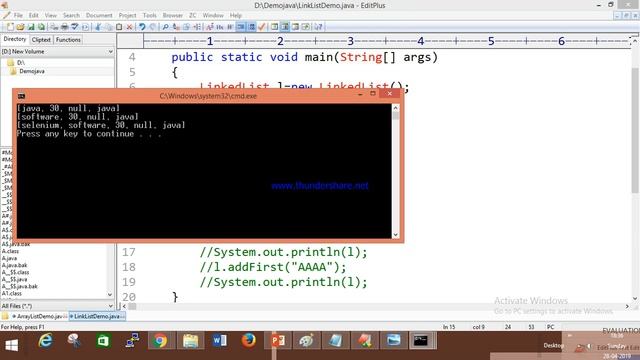The height and width of the screenshot is (360, 640).
Task: Select A.java.bak in file list
Action: pos(14,265)
